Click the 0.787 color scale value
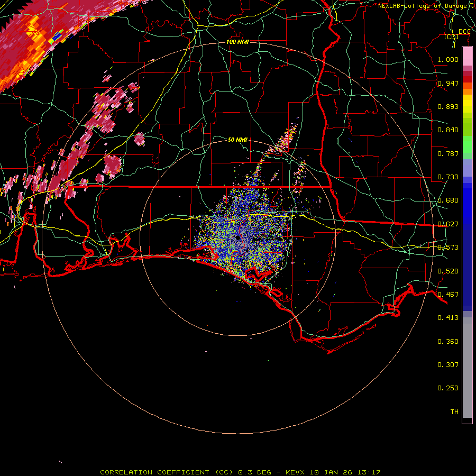 (448, 153)
